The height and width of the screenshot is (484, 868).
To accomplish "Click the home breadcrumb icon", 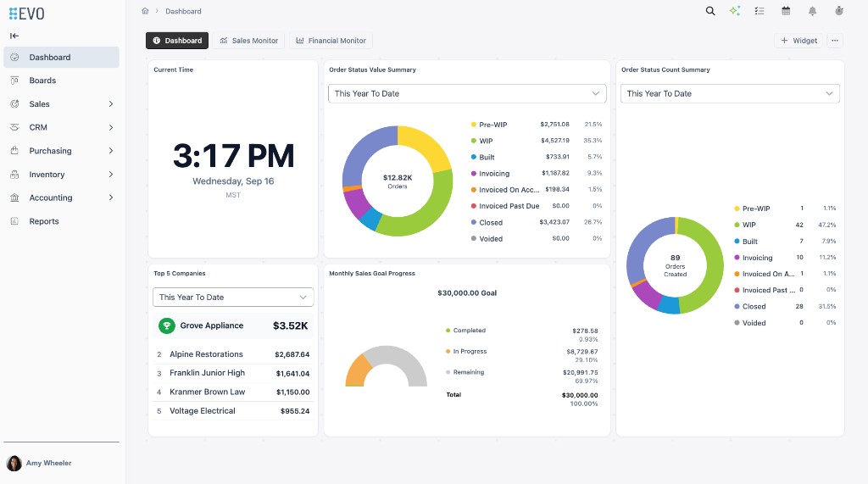I will pos(145,11).
